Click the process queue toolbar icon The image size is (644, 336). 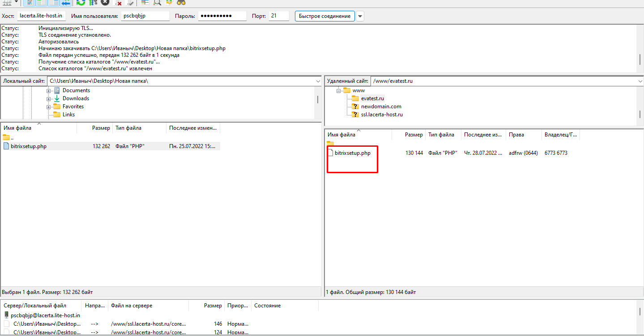point(93,2)
